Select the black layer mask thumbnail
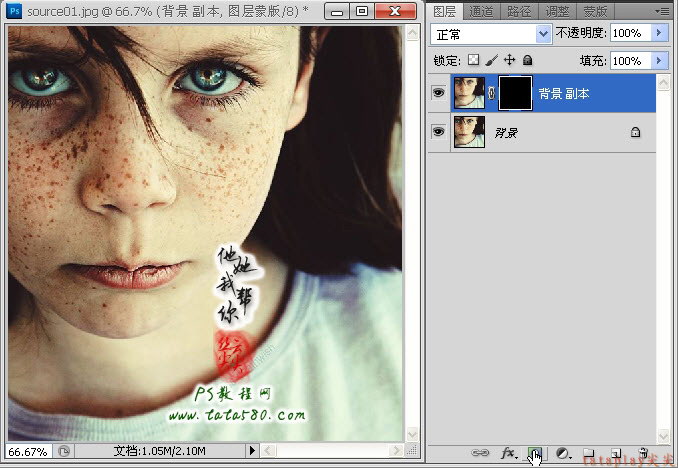Screen dimensions: 678x468 point(515,93)
